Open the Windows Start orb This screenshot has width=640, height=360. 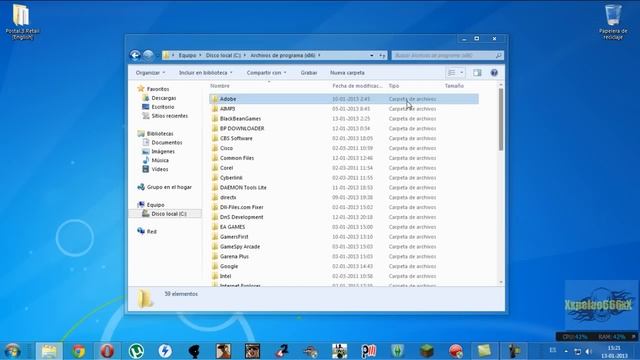click(13, 351)
